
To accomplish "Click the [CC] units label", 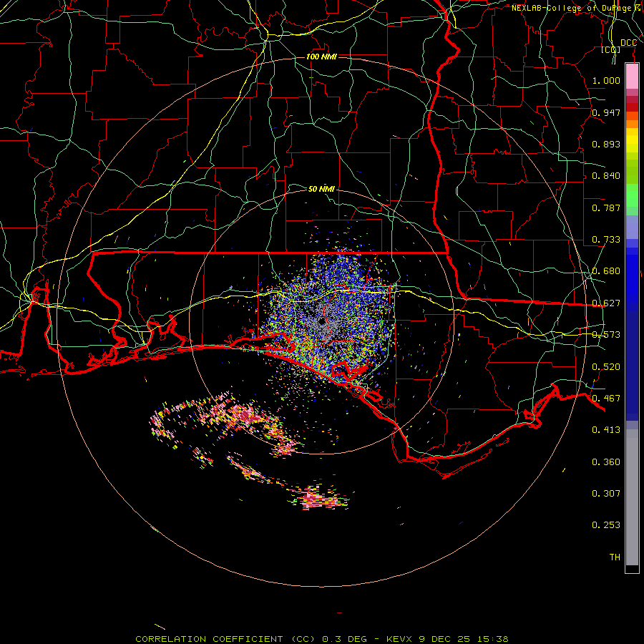I will pyautogui.click(x=611, y=49).
